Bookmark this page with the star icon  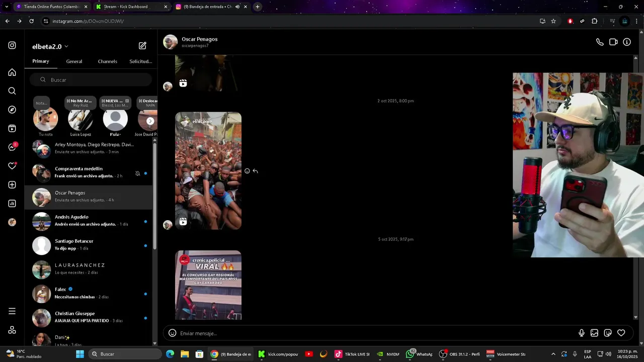(553, 21)
